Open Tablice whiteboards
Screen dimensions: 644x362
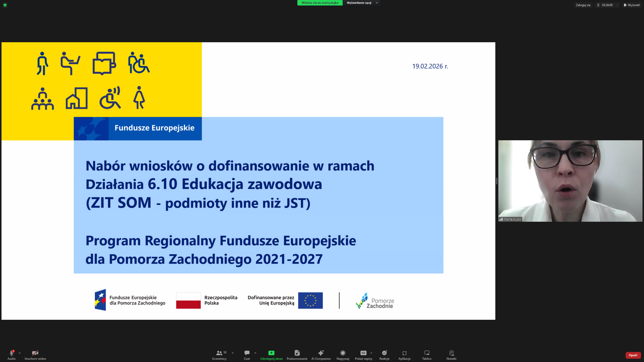pos(427,355)
